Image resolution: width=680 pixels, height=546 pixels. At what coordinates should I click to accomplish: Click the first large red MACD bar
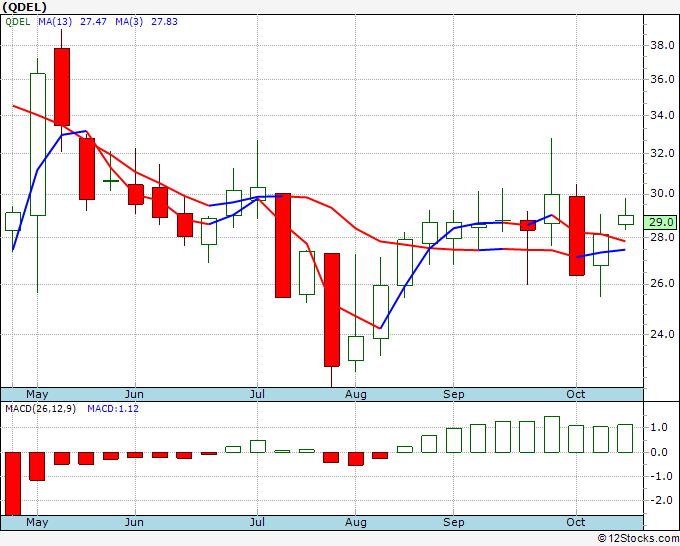[x=13, y=484]
